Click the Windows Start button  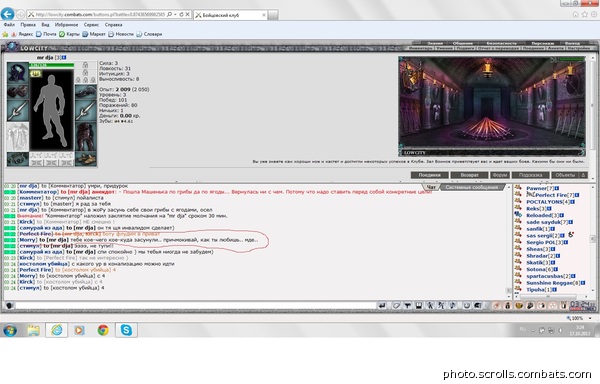[x=10, y=330]
